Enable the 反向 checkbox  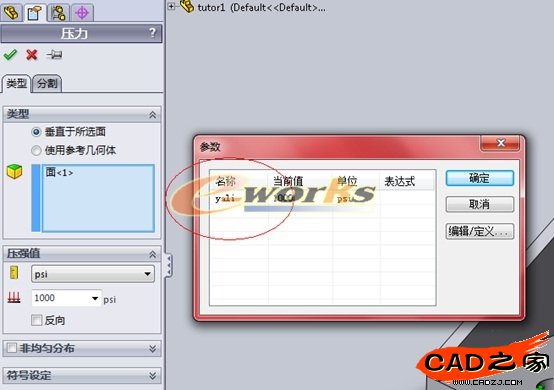(36, 320)
